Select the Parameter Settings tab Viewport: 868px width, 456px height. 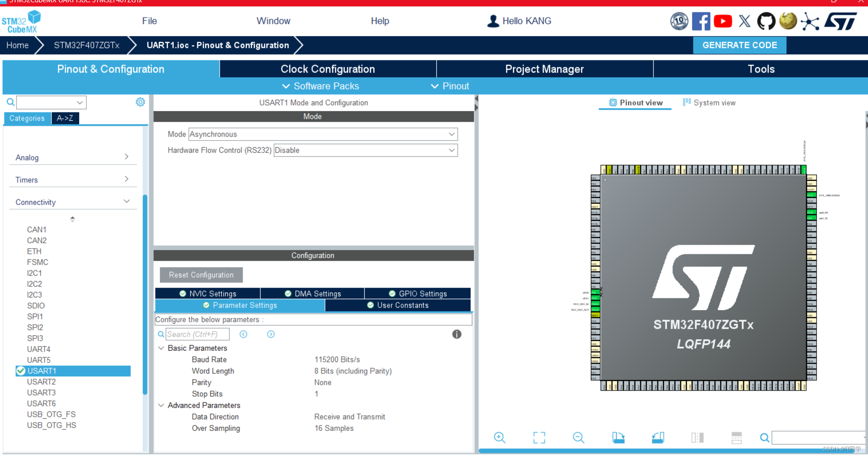(x=240, y=305)
